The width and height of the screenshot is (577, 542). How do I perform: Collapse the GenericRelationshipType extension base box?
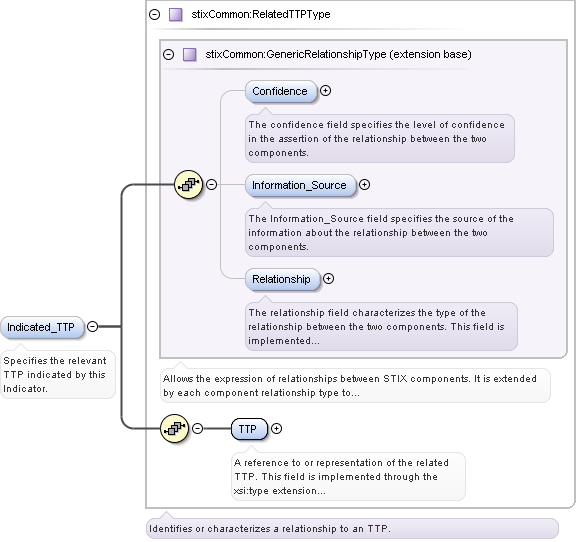point(169,54)
